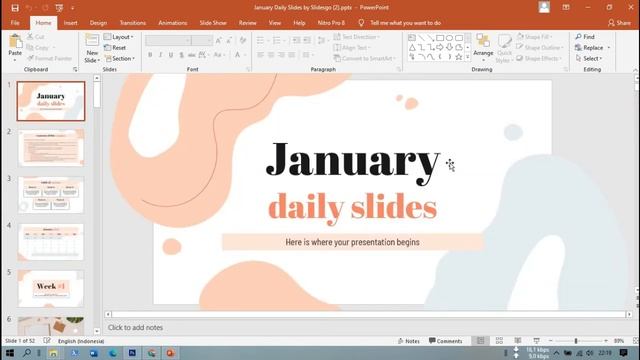Click the zoom in plus button
This screenshot has height=360, width=640.
tap(606, 341)
